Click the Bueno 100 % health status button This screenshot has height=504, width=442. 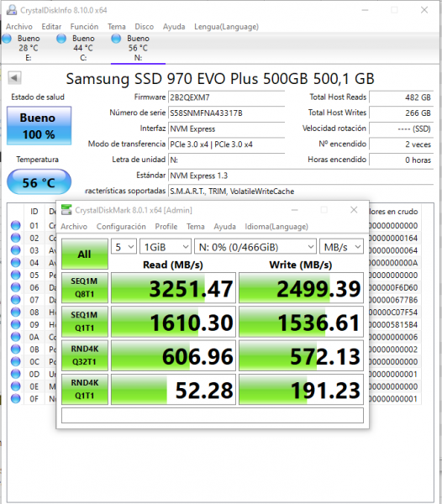(x=39, y=126)
